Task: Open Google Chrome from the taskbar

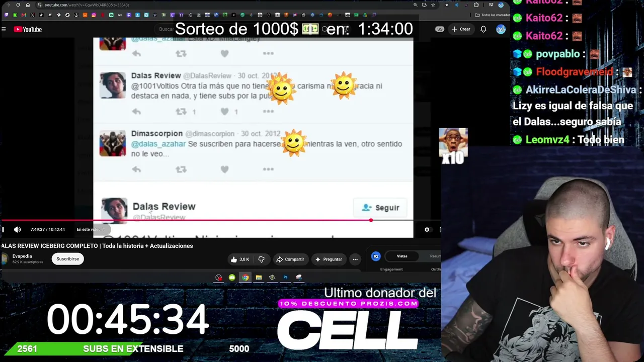Action: [x=245, y=278]
